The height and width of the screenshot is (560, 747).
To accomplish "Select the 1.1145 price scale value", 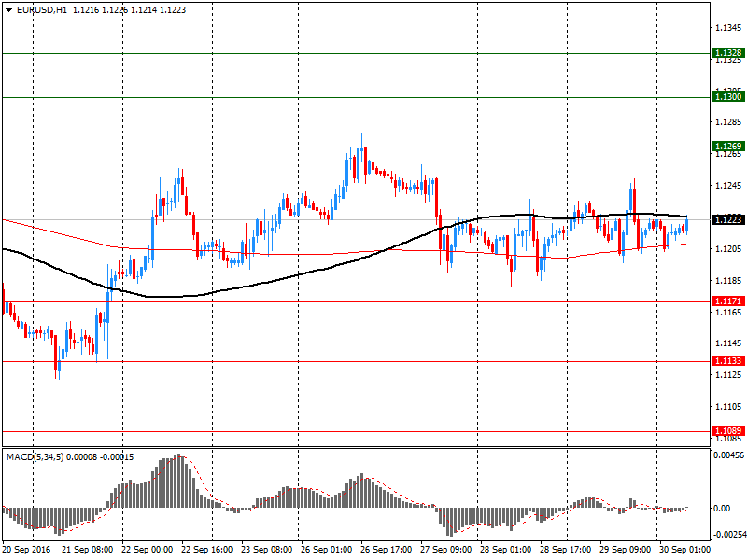I will pos(728,343).
